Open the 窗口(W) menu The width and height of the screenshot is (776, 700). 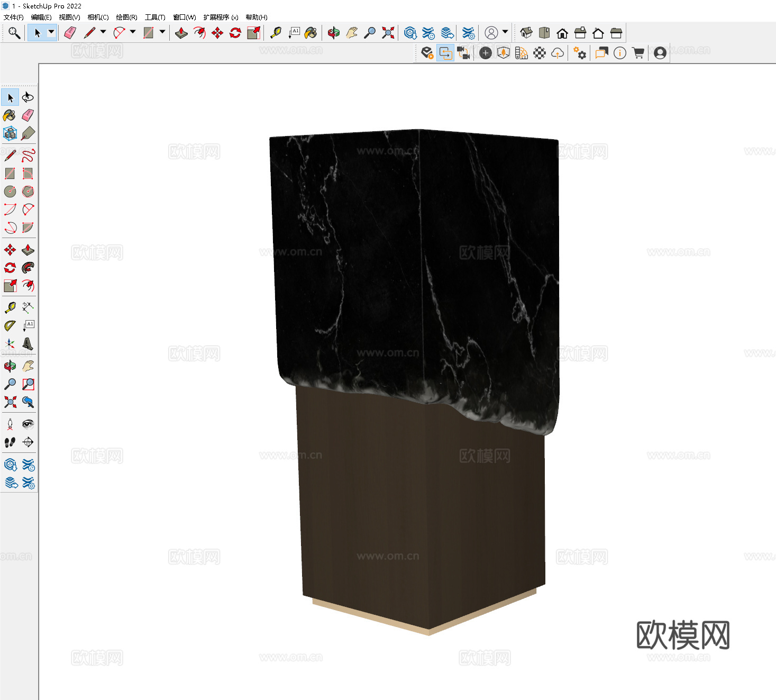(185, 17)
